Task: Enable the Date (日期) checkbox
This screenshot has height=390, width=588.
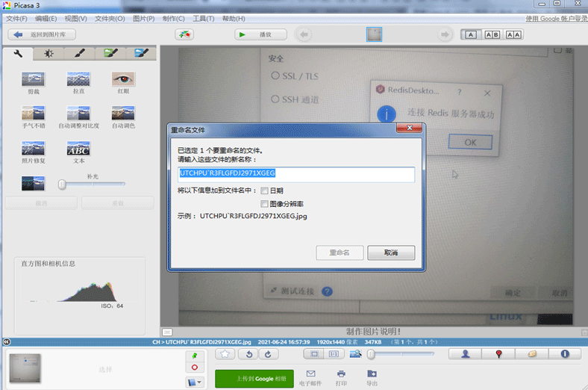Action: [x=264, y=191]
